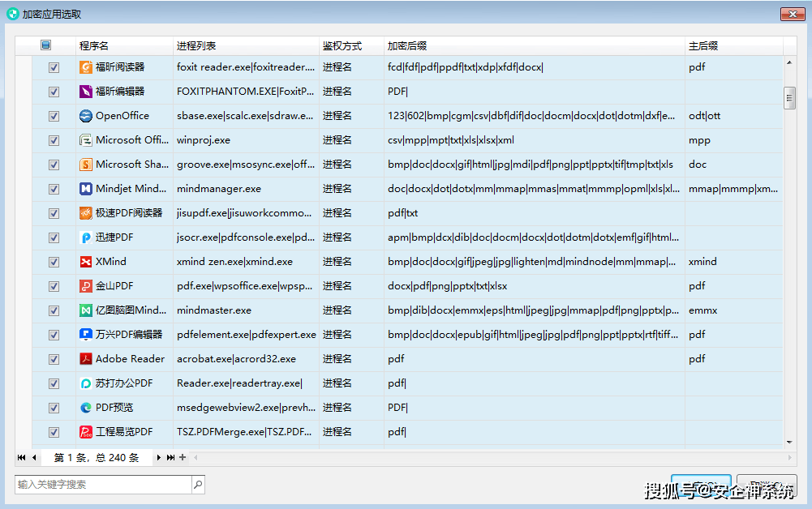Viewport: 812px width, 509px height.
Task: Uncheck the 福昕阅读器 row checkbox
Action: tap(54, 68)
